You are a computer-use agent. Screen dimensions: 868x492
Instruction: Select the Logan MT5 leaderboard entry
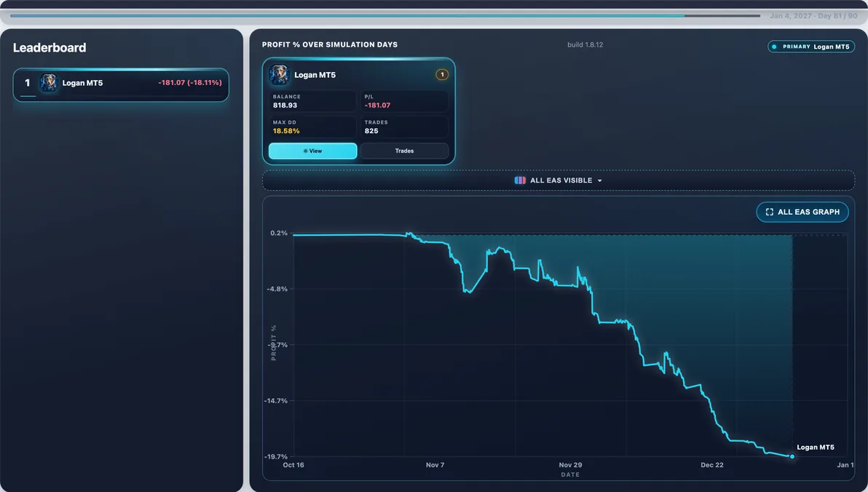pyautogui.click(x=121, y=84)
